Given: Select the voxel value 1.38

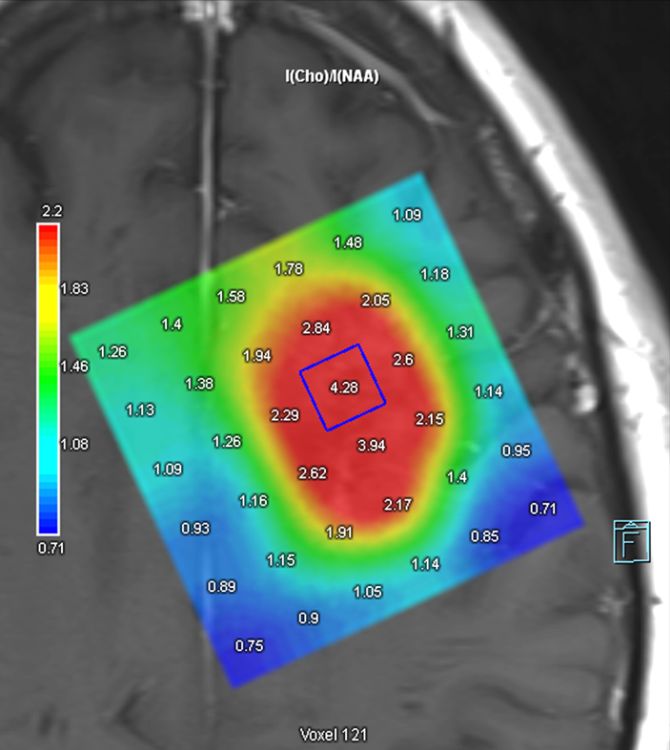Looking at the screenshot, I should coord(199,384).
